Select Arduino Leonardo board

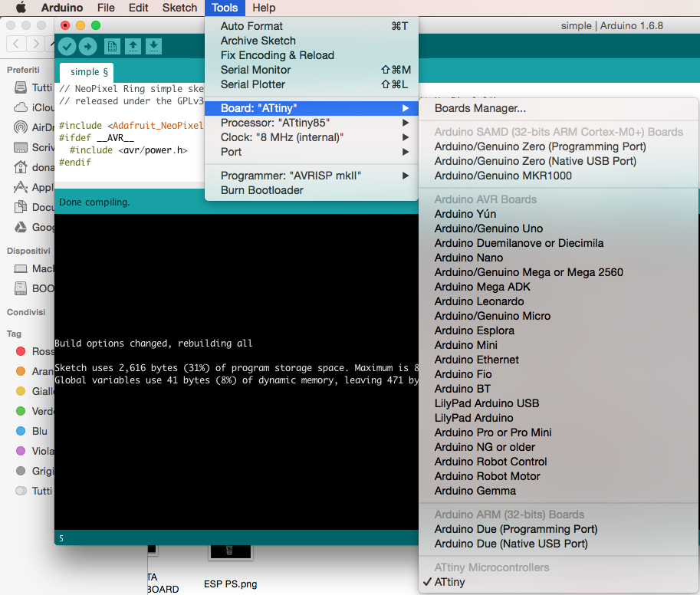(558, 301)
